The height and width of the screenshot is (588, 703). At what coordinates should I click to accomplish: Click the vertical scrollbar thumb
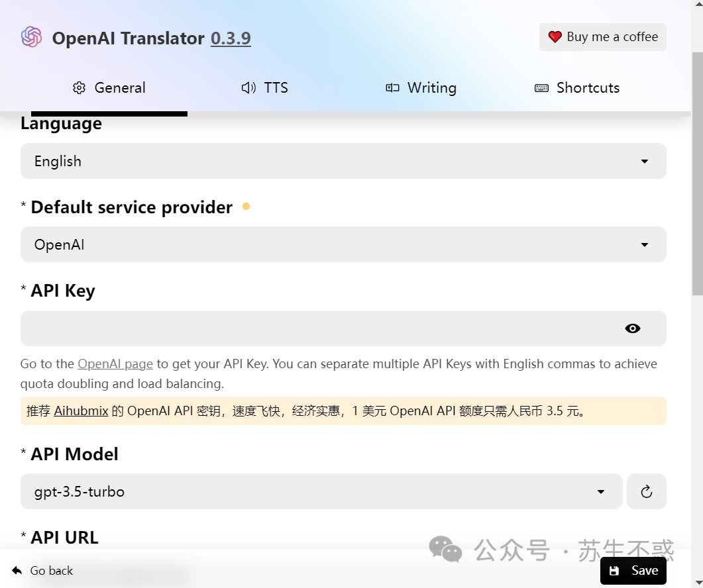click(697, 174)
